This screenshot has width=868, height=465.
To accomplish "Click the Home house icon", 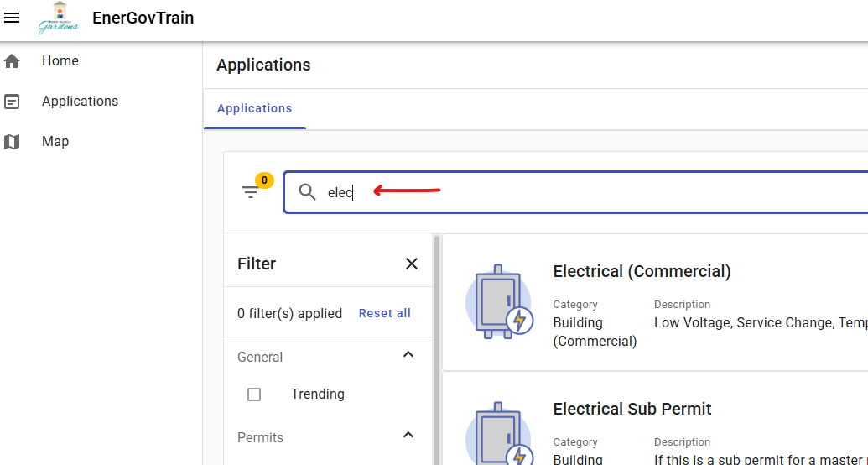I will click(x=12, y=61).
